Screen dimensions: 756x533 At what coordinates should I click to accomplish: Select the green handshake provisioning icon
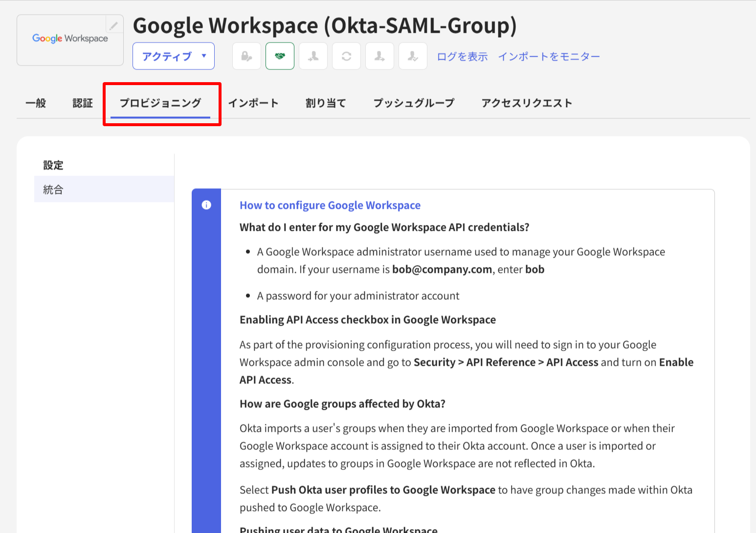pos(280,56)
